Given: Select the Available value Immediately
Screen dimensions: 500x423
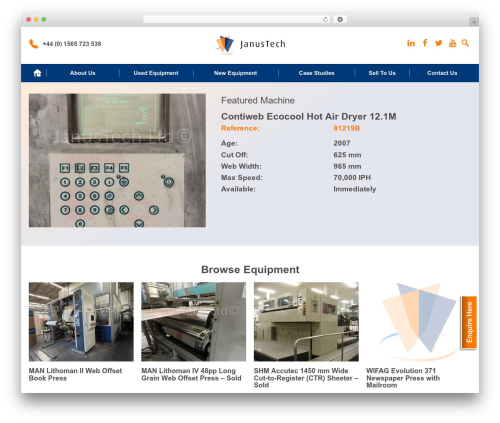Looking at the screenshot, I should point(355,189).
